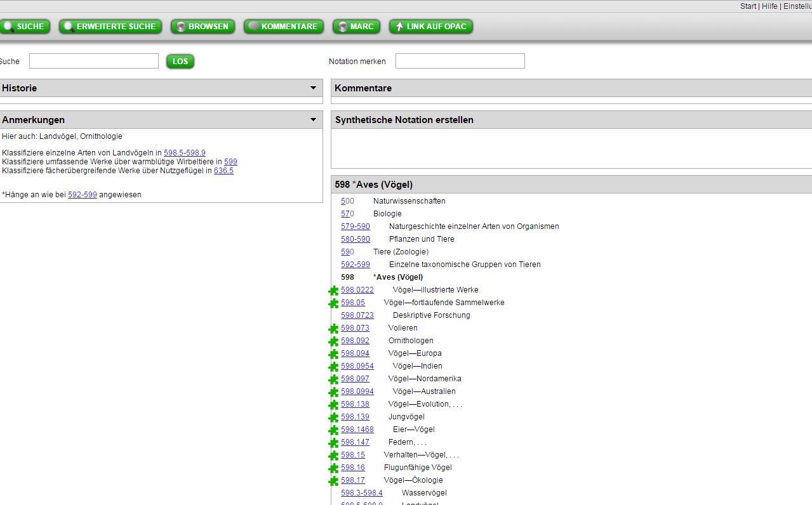Click the puzzle icon next to Volieren
The width and height of the screenshot is (812, 505).
333,329
